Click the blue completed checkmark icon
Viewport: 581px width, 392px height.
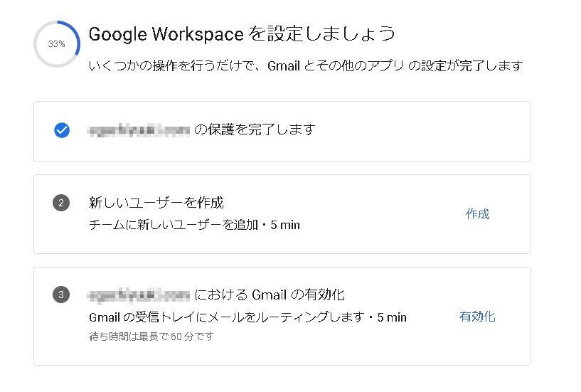tap(62, 130)
